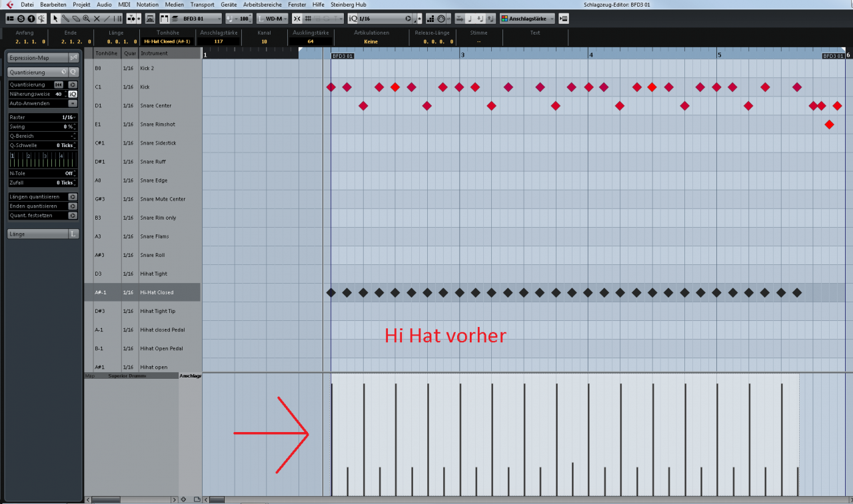Select the Zoom magnifier tool

87,19
